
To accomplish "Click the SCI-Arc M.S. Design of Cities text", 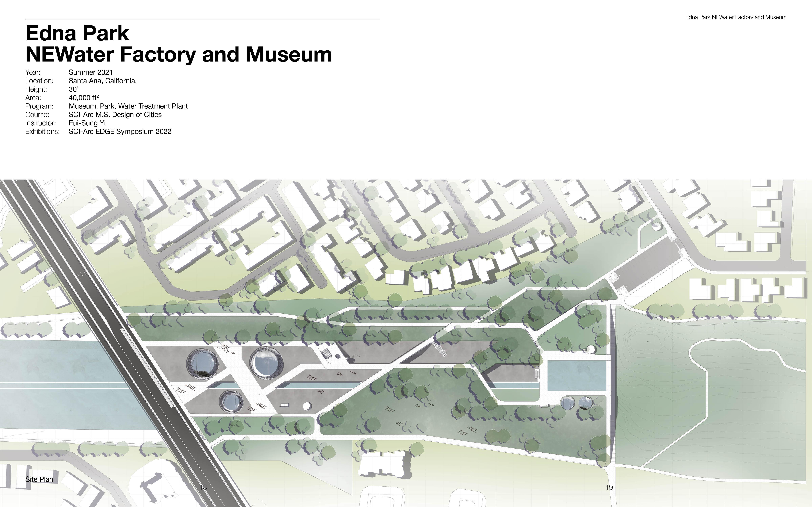I will point(115,115).
